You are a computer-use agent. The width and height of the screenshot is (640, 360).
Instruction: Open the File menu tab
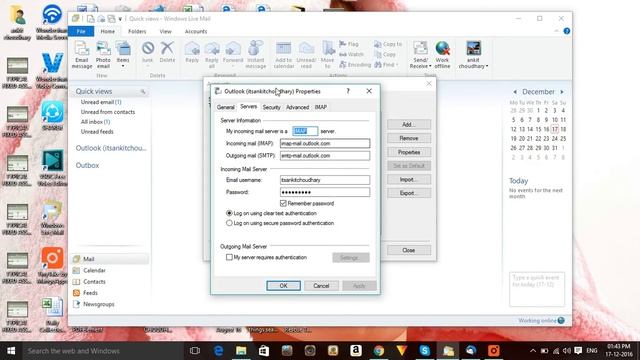81,31
